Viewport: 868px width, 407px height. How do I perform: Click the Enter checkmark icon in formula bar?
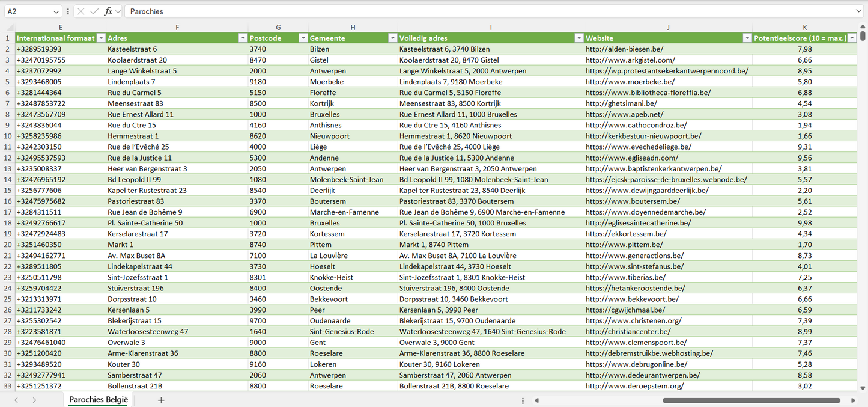click(94, 11)
